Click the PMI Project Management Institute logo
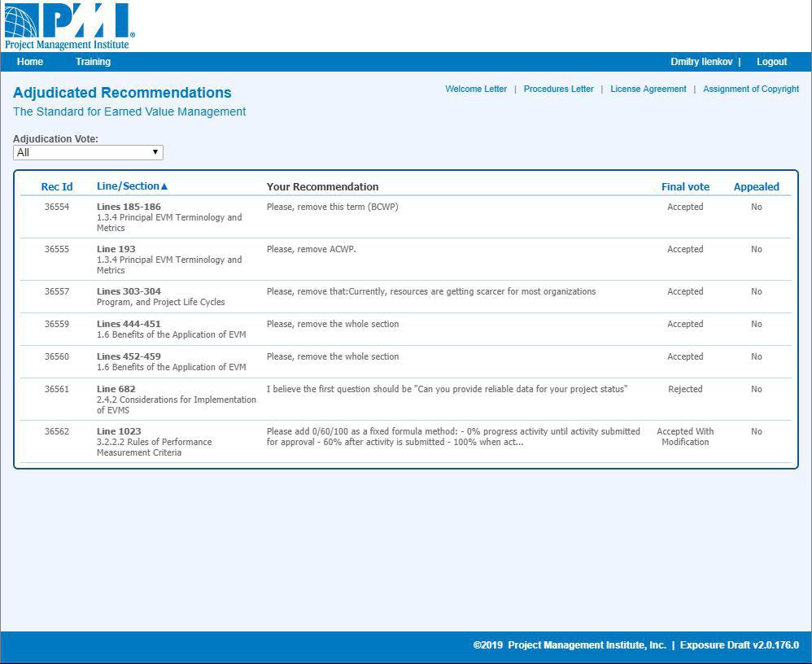The height and width of the screenshot is (664, 812). point(69,26)
